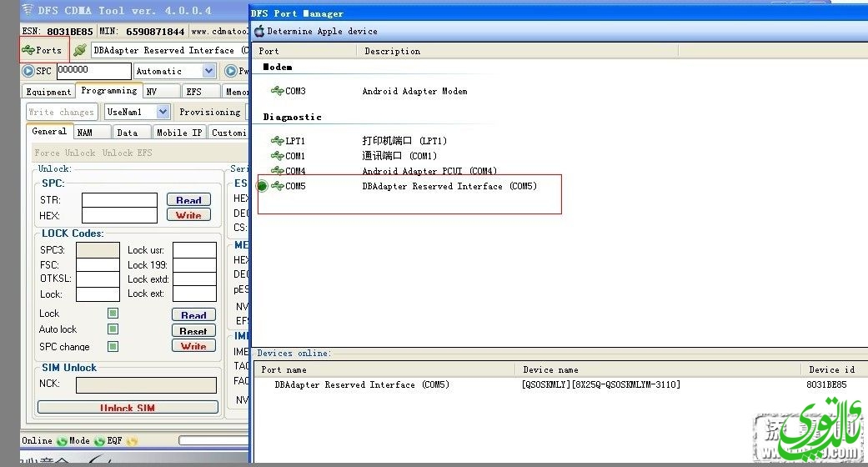Switch to the Equipment tab
Image resolution: width=868 pixels, height=467 pixels.
(48, 92)
